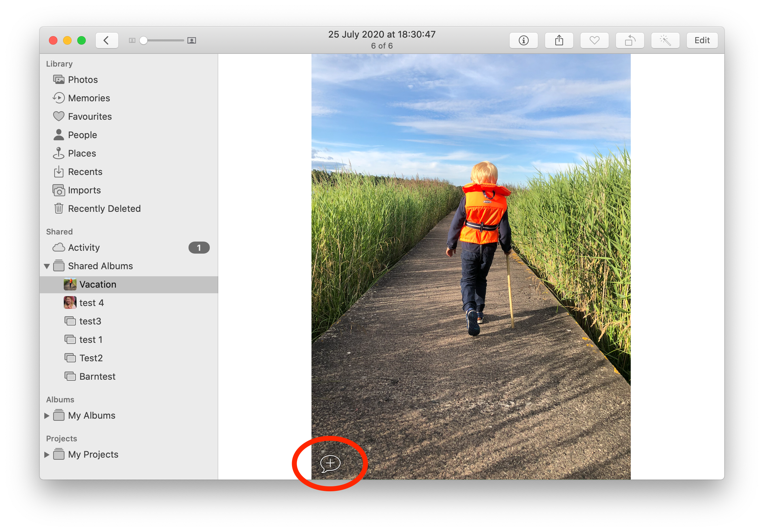Viewport: 764px width, 532px height.
Task: Share photo with the Share button
Action: point(559,40)
